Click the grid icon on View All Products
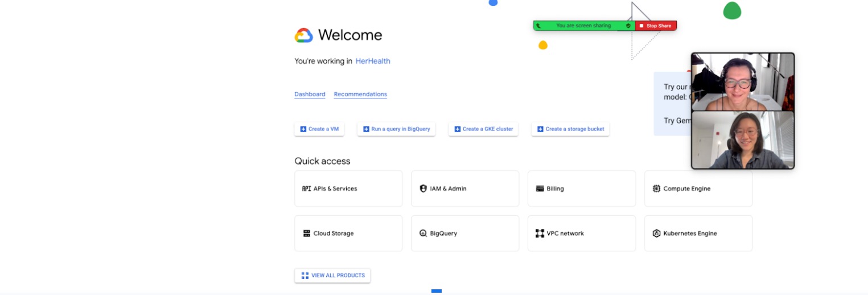 click(x=305, y=276)
